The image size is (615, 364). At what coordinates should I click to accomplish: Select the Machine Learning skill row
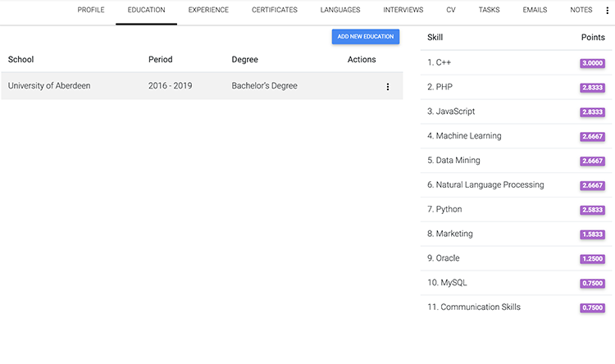(468, 136)
